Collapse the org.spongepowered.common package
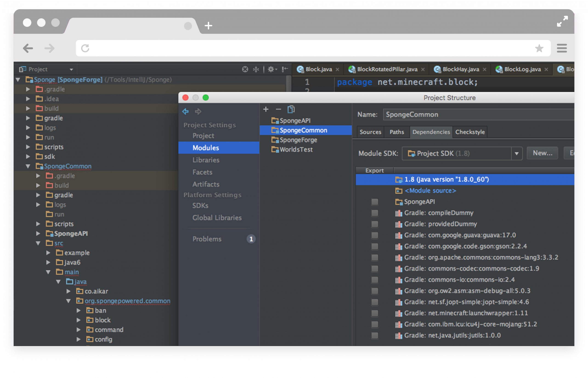This screenshot has height=378, width=588. click(x=69, y=301)
